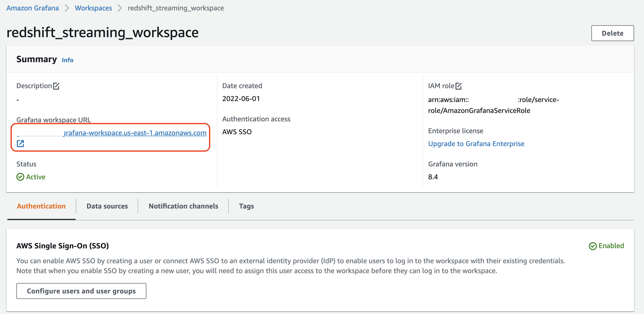
Task: Select the Tags tab
Action: click(x=246, y=206)
